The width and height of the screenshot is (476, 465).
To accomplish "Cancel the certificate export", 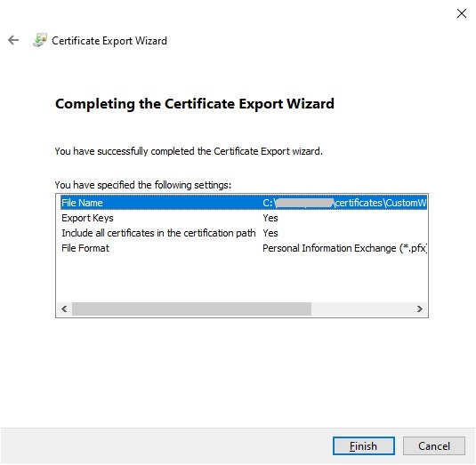I will pyautogui.click(x=434, y=446).
